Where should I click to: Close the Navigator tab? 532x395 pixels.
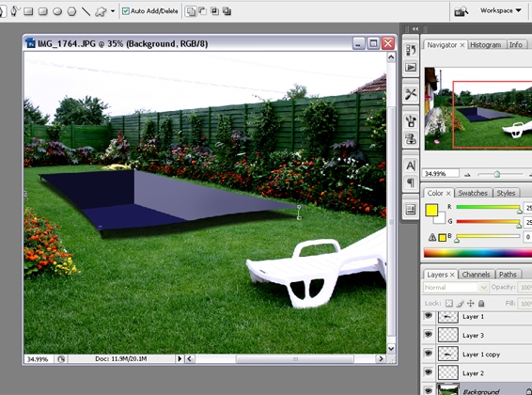point(462,45)
